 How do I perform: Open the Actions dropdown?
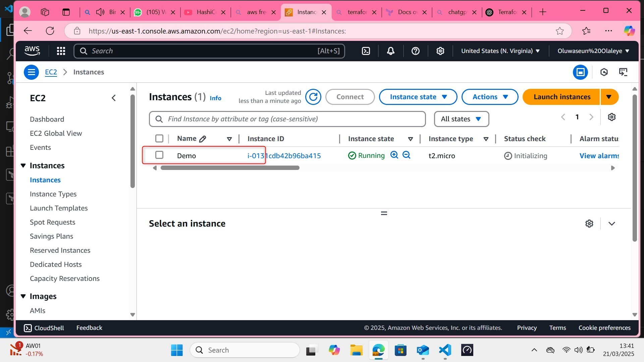pyautogui.click(x=490, y=97)
